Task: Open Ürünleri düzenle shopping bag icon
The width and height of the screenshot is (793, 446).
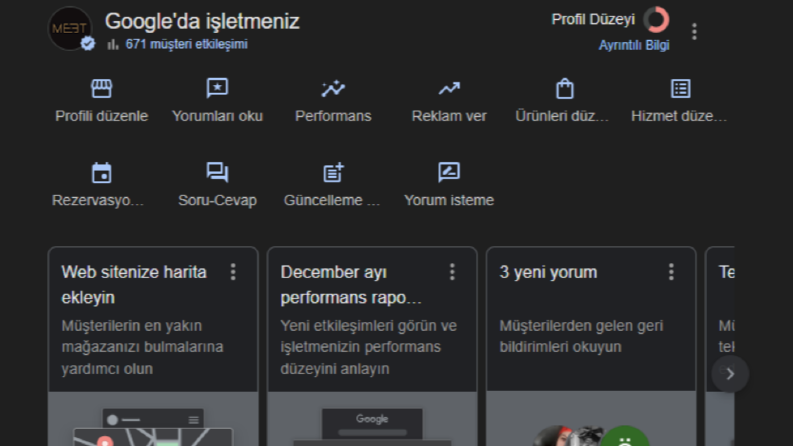Action: click(x=565, y=88)
